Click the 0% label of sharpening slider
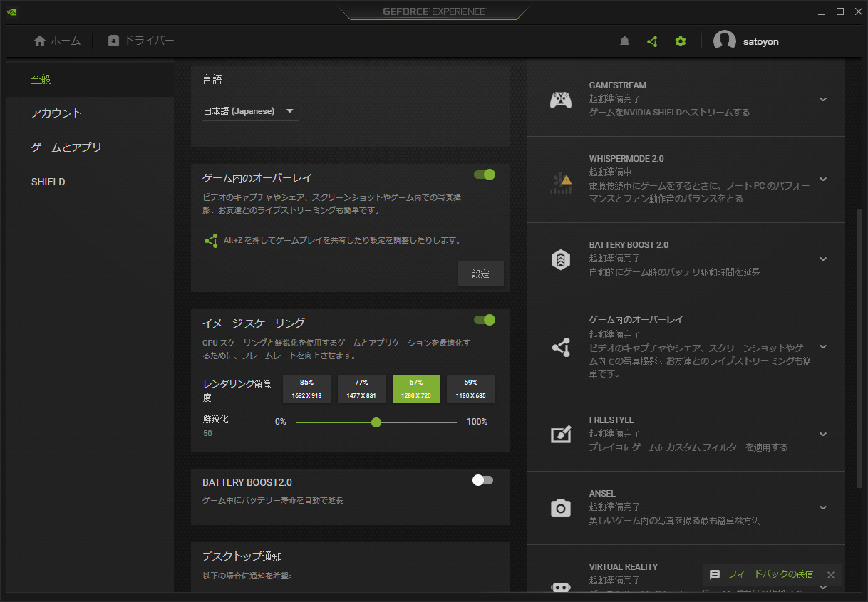 (281, 422)
